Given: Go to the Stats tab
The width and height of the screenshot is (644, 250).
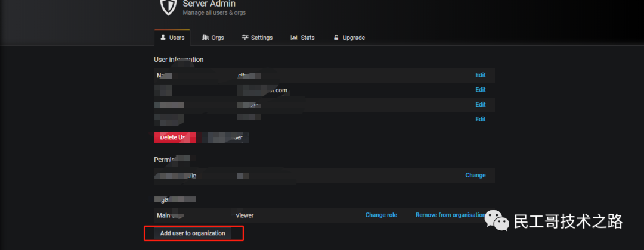Looking at the screenshot, I should tap(302, 37).
